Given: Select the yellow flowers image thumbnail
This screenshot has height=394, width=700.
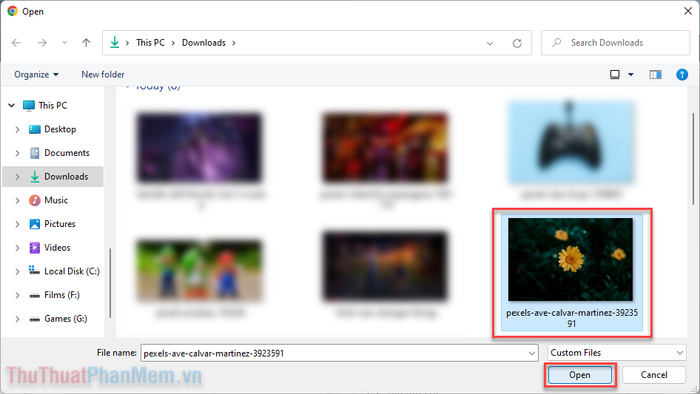Looking at the screenshot, I should [570, 259].
